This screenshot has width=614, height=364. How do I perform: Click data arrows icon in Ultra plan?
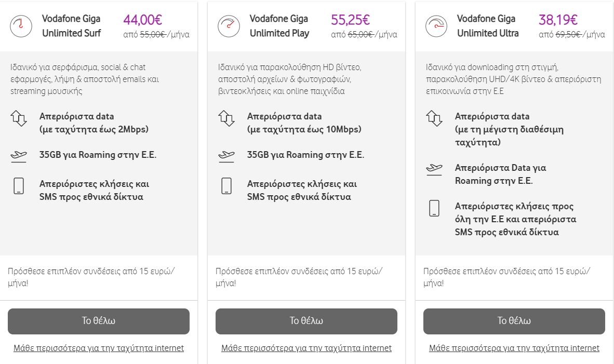pos(434,118)
